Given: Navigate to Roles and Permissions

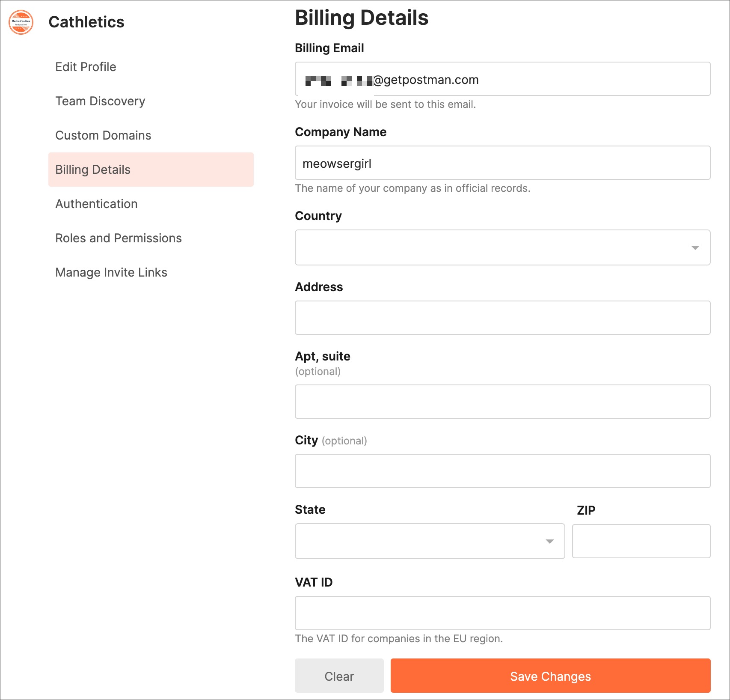Looking at the screenshot, I should [x=119, y=238].
